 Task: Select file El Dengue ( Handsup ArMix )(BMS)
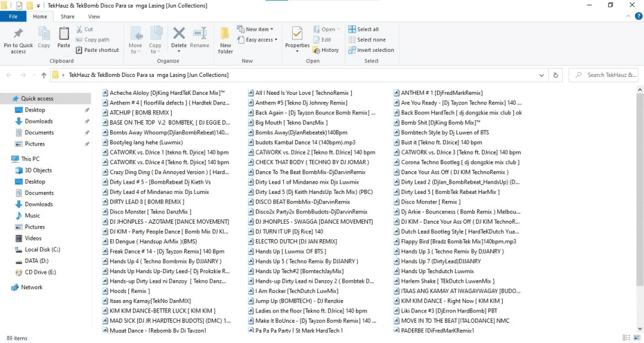point(153,242)
